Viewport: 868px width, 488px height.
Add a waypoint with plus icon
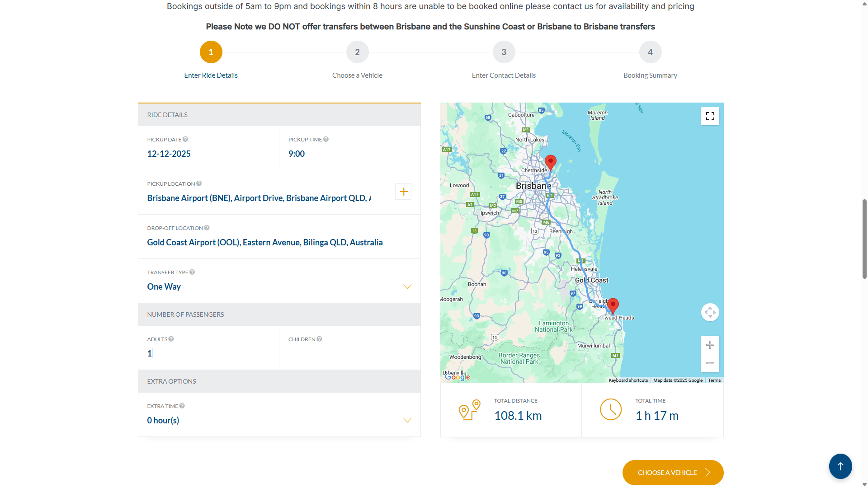(403, 192)
